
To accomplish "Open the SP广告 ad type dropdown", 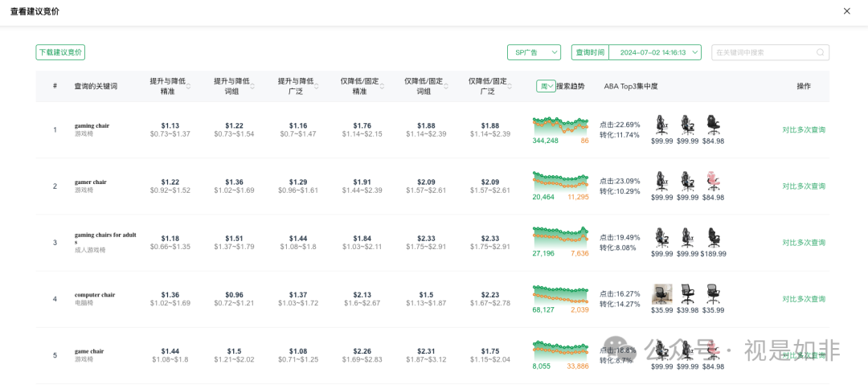I will 534,52.
